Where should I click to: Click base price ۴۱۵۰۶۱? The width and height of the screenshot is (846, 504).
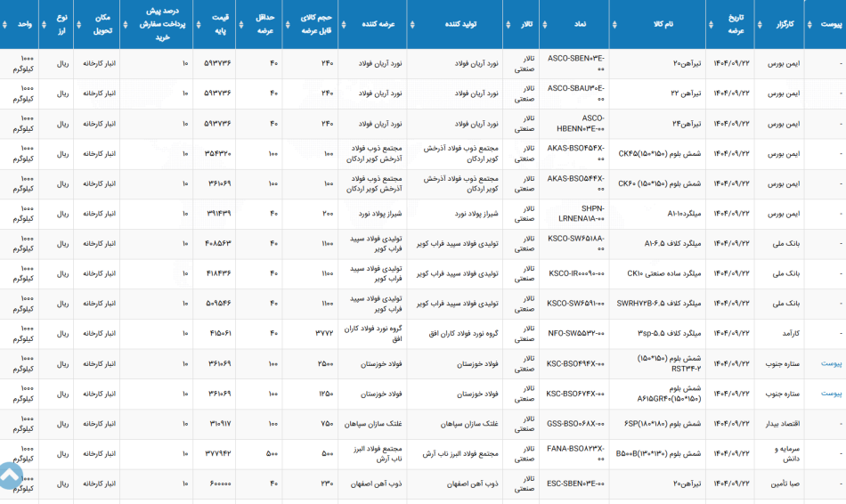point(221,334)
